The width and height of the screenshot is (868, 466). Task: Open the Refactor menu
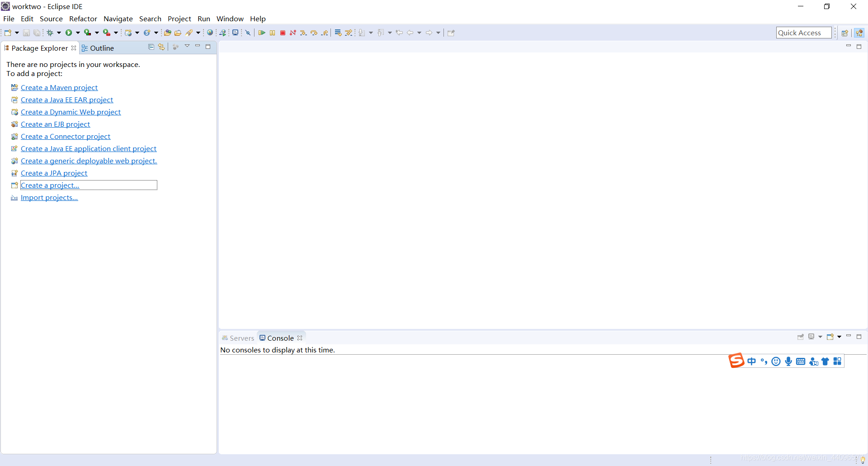83,19
